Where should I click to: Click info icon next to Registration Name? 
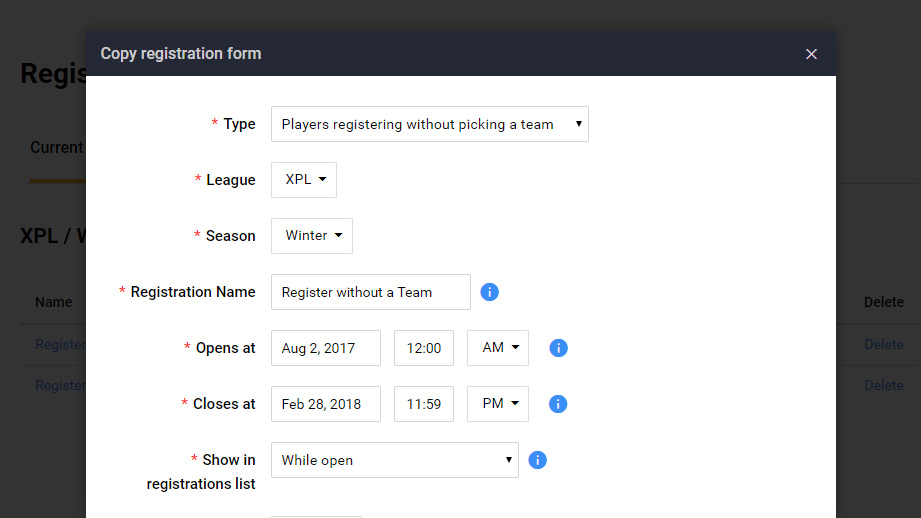(490, 292)
